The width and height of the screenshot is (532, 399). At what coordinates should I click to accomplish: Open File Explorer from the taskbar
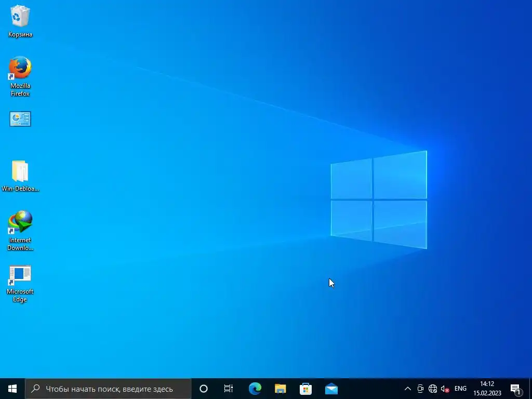click(280, 389)
